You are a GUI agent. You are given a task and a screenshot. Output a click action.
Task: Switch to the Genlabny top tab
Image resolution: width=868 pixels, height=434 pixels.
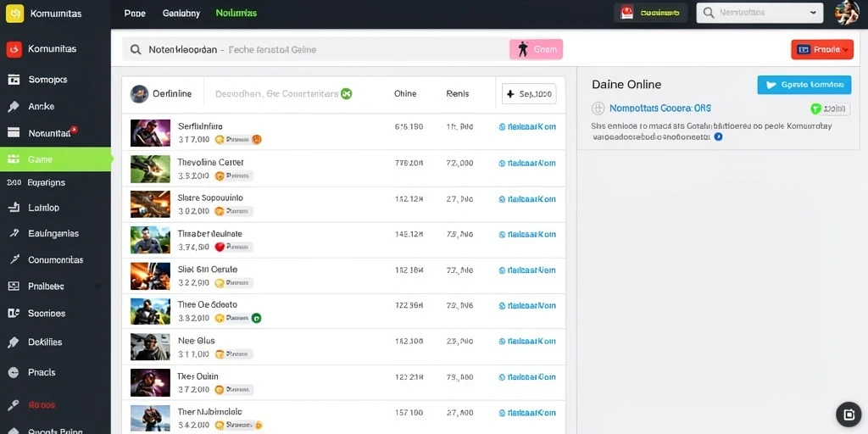181,14
